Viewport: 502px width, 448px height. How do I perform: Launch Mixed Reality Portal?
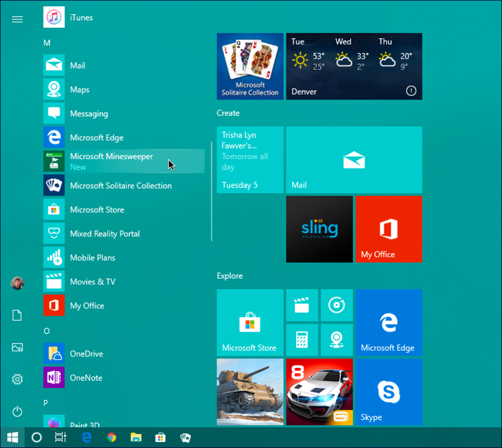[x=124, y=233]
